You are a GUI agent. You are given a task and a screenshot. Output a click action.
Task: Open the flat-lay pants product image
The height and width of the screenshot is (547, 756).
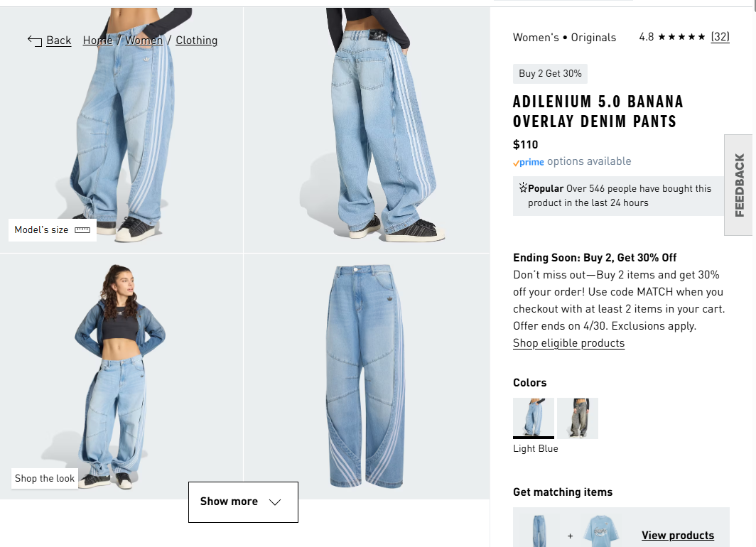(367, 377)
